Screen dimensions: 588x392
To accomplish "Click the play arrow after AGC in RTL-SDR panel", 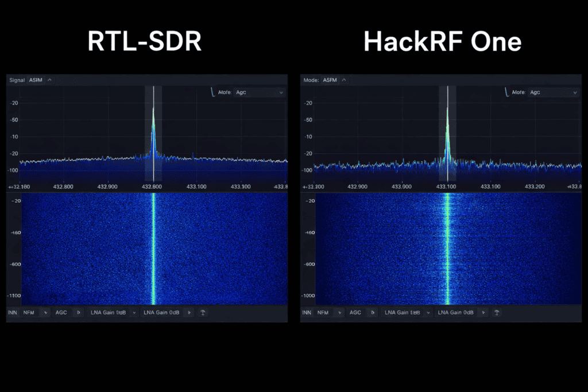I will (78, 312).
